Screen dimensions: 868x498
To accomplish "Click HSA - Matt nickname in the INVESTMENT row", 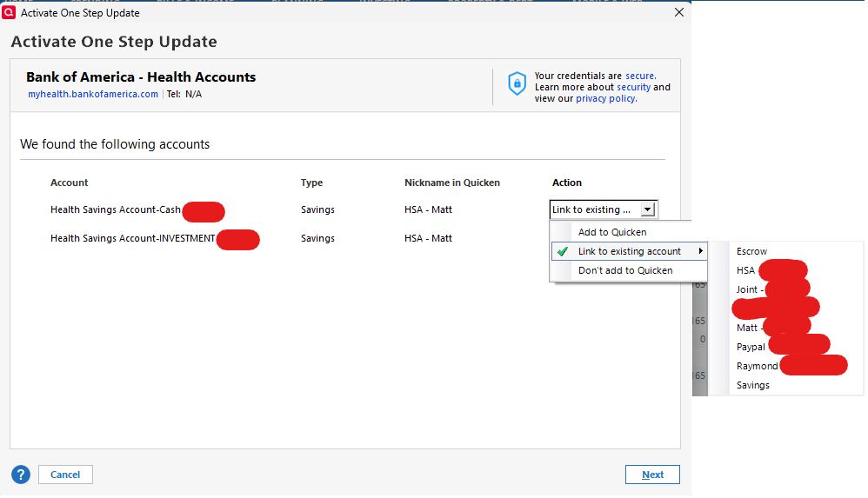I will [x=429, y=238].
